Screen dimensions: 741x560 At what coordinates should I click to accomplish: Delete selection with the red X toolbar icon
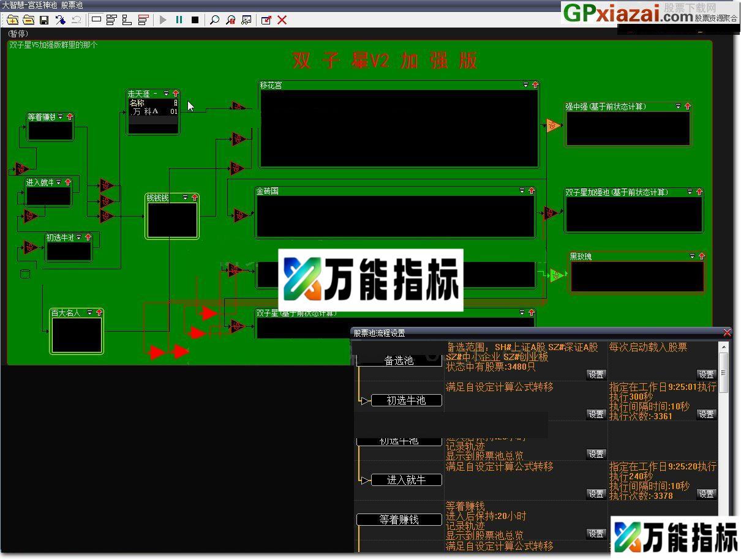pos(282,20)
